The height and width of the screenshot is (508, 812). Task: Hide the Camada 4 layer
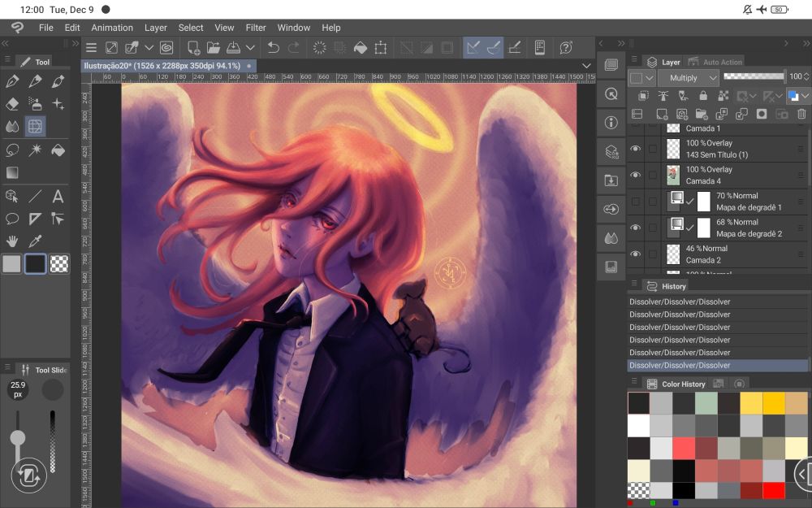(x=635, y=175)
